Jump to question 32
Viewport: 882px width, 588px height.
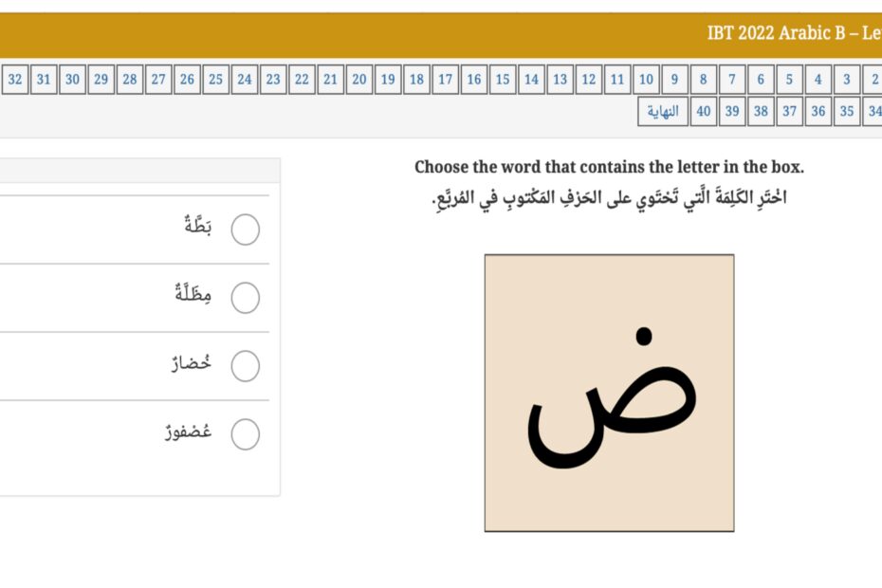[15, 80]
